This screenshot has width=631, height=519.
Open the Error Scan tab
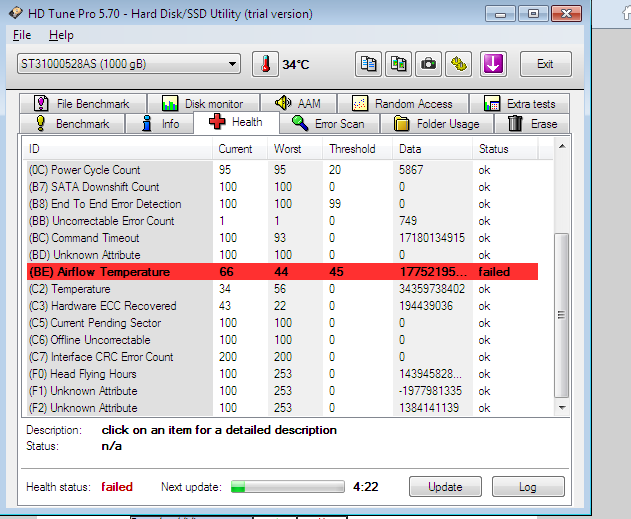pos(329,124)
